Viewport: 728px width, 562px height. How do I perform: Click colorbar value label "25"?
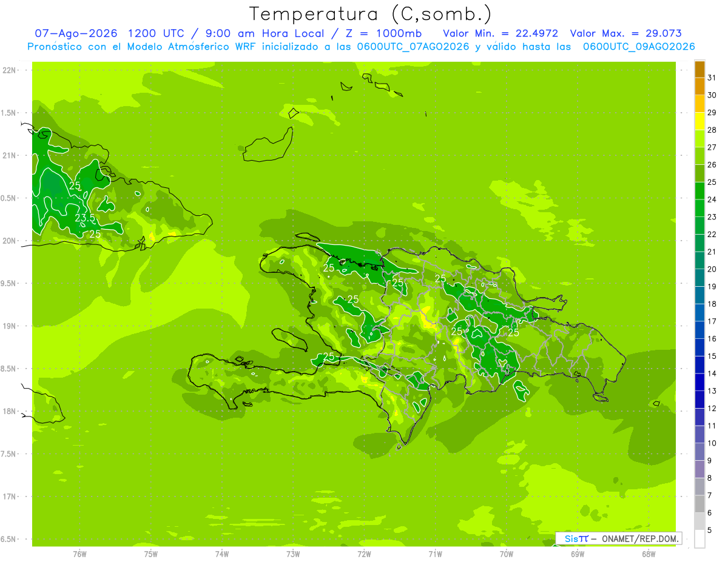coord(712,182)
